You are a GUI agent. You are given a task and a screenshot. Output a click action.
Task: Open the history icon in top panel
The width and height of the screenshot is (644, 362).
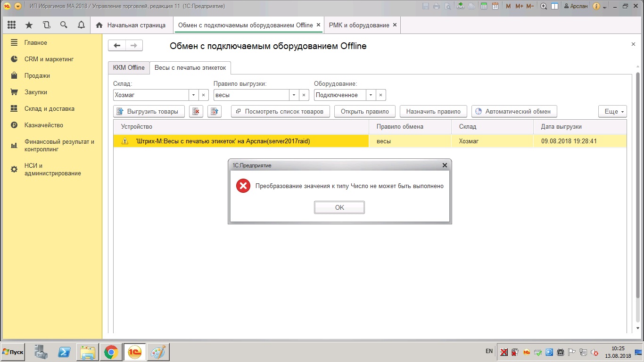click(46, 25)
